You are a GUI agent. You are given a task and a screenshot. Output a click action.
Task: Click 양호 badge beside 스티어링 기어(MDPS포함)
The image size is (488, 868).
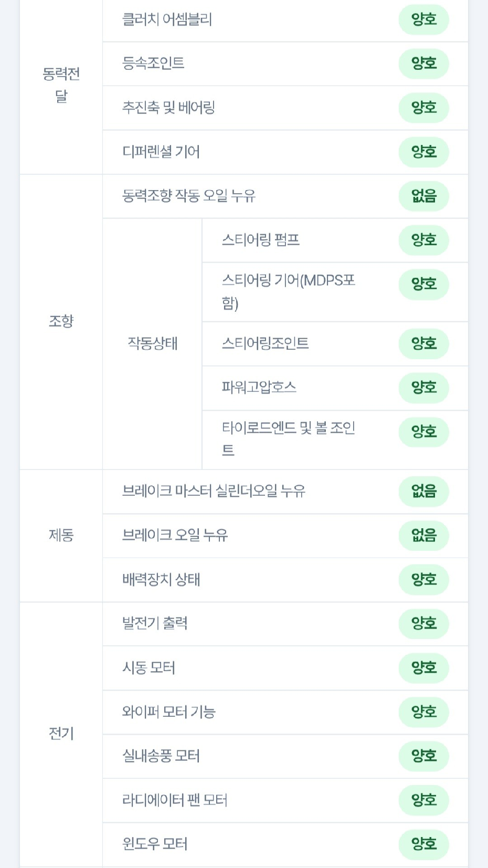pos(423,285)
